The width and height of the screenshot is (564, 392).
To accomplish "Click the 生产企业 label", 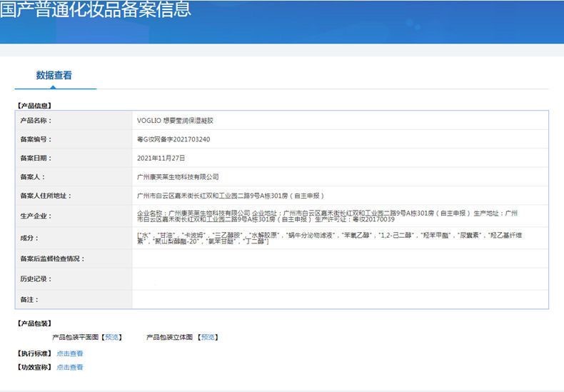I will [x=36, y=216].
